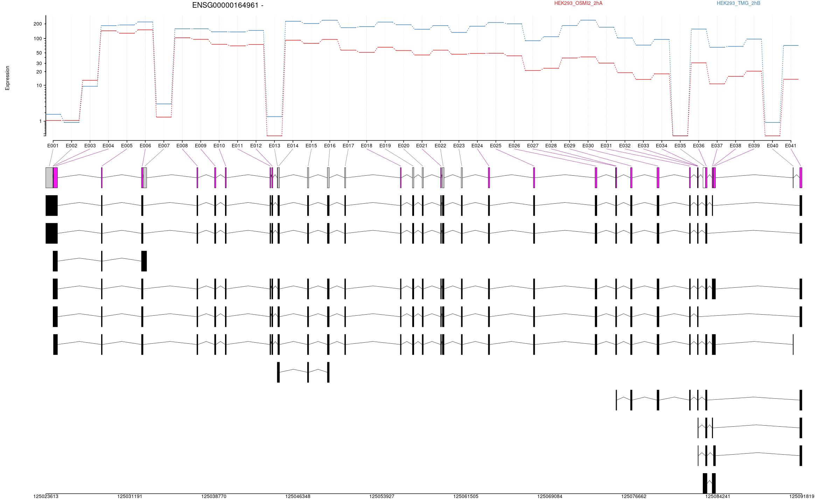This screenshot has width=840, height=504.
Task: Click exon label E008
Action: [182, 146]
